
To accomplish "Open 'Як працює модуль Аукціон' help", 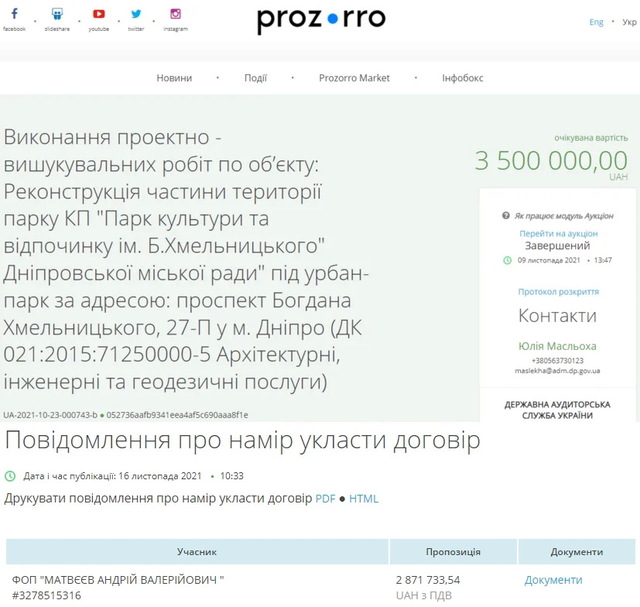I will coord(564,216).
